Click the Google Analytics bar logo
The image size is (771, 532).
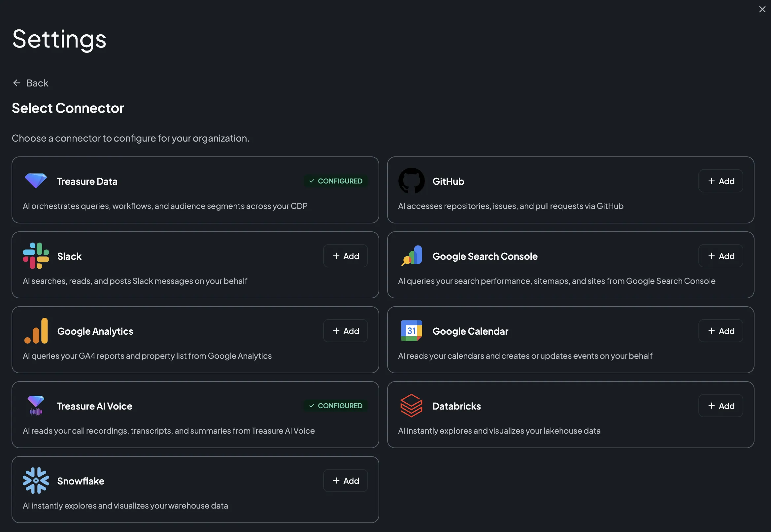click(36, 331)
